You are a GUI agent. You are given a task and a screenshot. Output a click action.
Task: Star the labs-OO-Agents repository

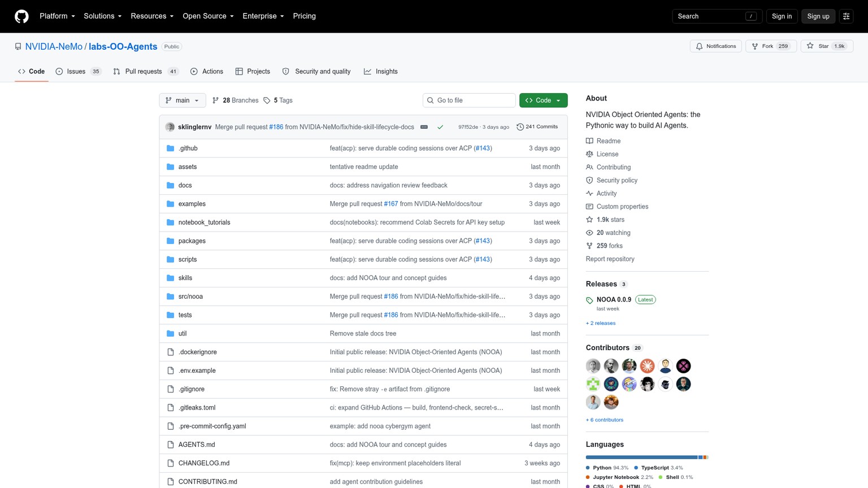[x=827, y=46]
